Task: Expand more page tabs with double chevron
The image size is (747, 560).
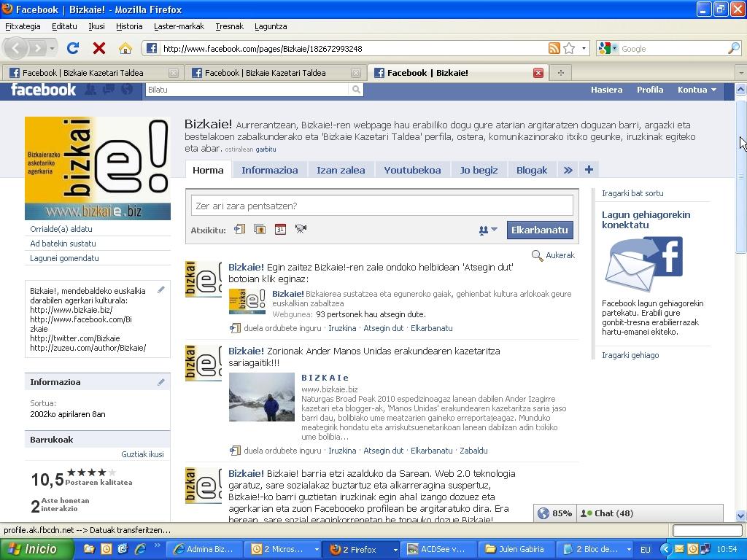Action: 568,170
